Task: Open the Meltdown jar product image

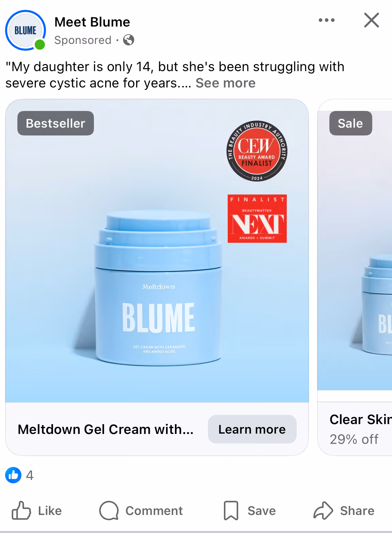Action: click(x=157, y=251)
